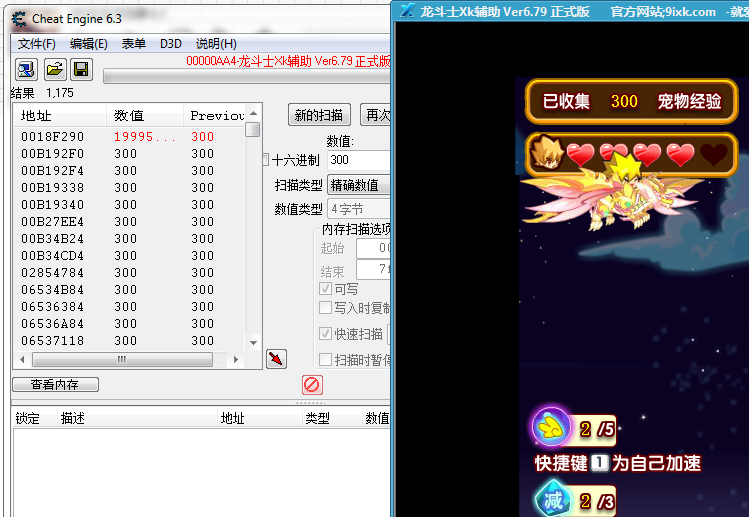Click the 类型 column header in address table
The image size is (749, 517).
click(332, 419)
